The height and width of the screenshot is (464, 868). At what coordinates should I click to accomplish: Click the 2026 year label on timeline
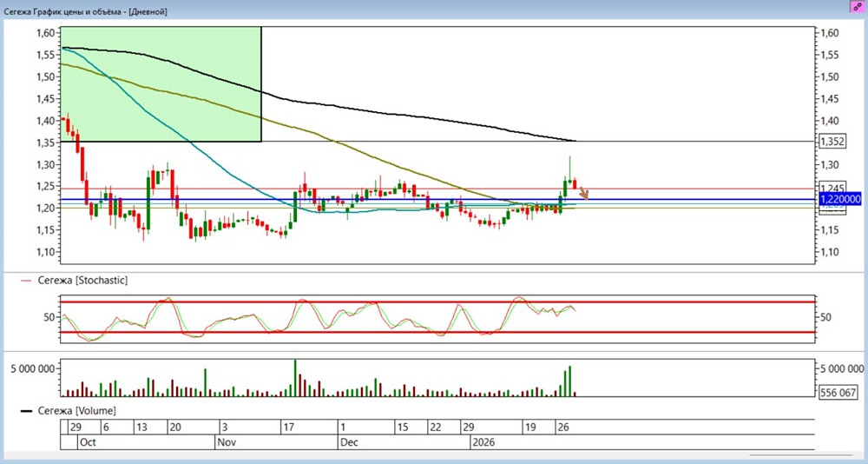click(483, 441)
